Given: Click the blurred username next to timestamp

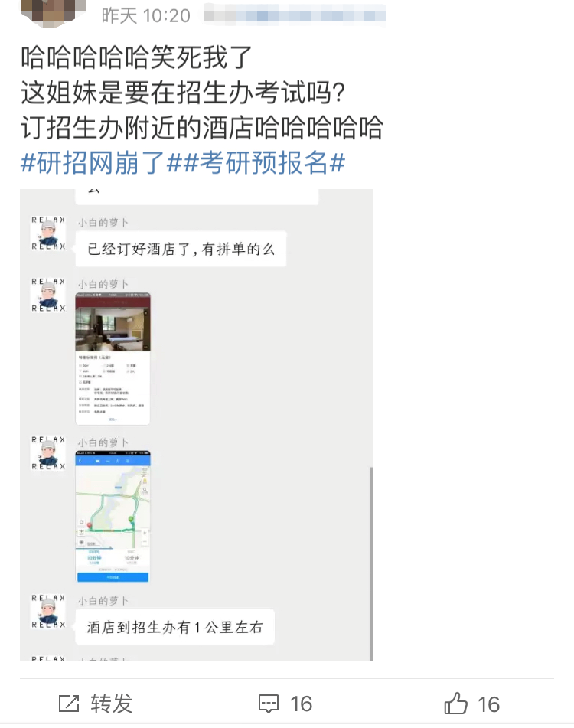Looking at the screenshot, I should [x=294, y=14].
